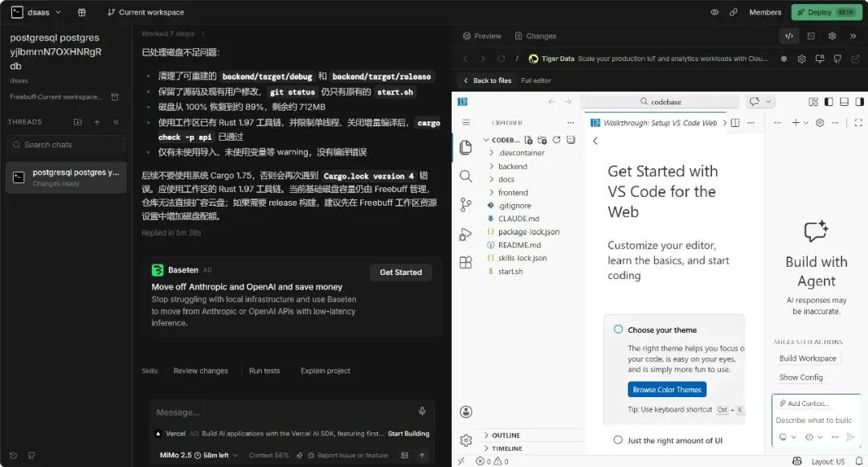Image resolution: width=868 pixels, height=467 pixels.
Task: Open the Accounts icon in activity bar
Action: pos(466,412)
